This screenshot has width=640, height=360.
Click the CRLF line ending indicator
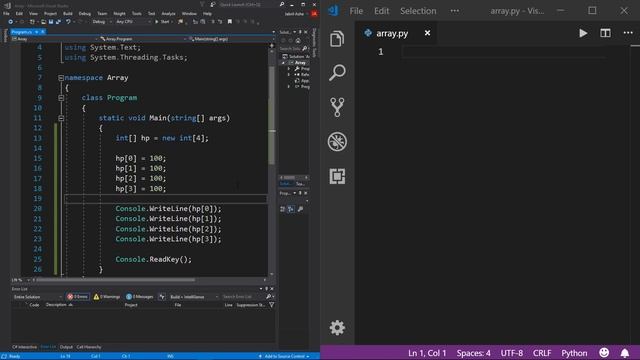tap(542, 353)
